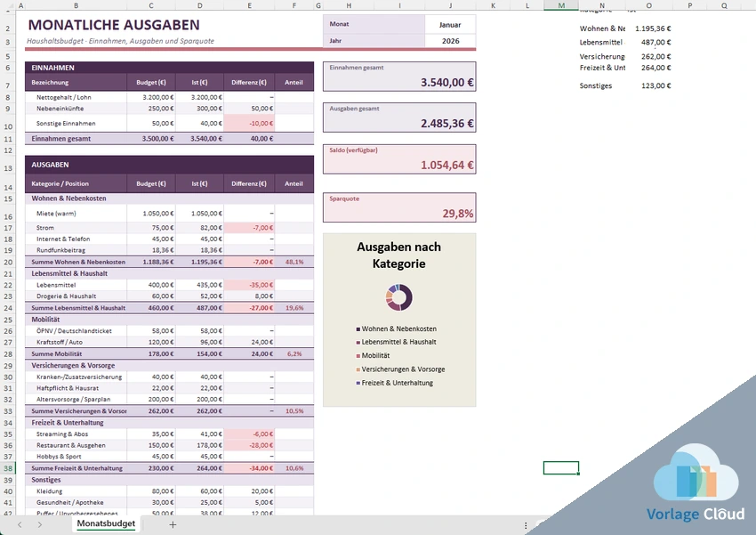The height and width of the screenshot is (535, 756).
Task: Open the three-dot options beside the scrollbar
Action: (x=526, y=525)
